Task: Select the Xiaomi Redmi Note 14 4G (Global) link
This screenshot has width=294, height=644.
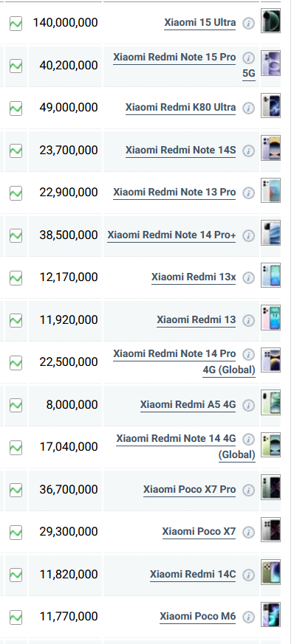Action: 185,446
